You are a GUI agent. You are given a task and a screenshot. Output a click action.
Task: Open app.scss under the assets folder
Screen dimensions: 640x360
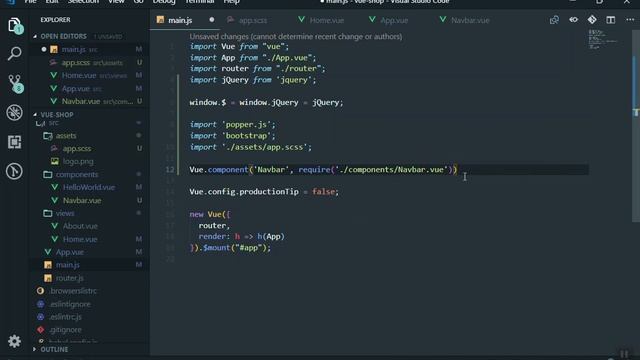[77, 149]
